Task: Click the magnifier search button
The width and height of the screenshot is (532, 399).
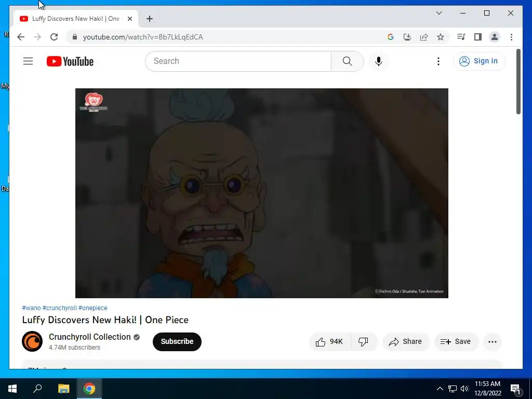Action: click(347, 61)
